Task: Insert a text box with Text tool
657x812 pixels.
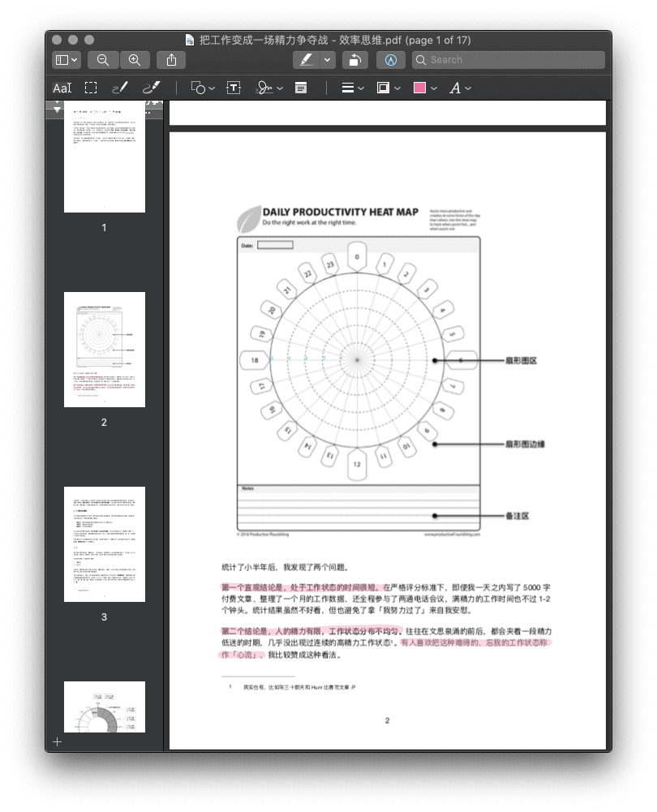Action: (x=234, y=88)
